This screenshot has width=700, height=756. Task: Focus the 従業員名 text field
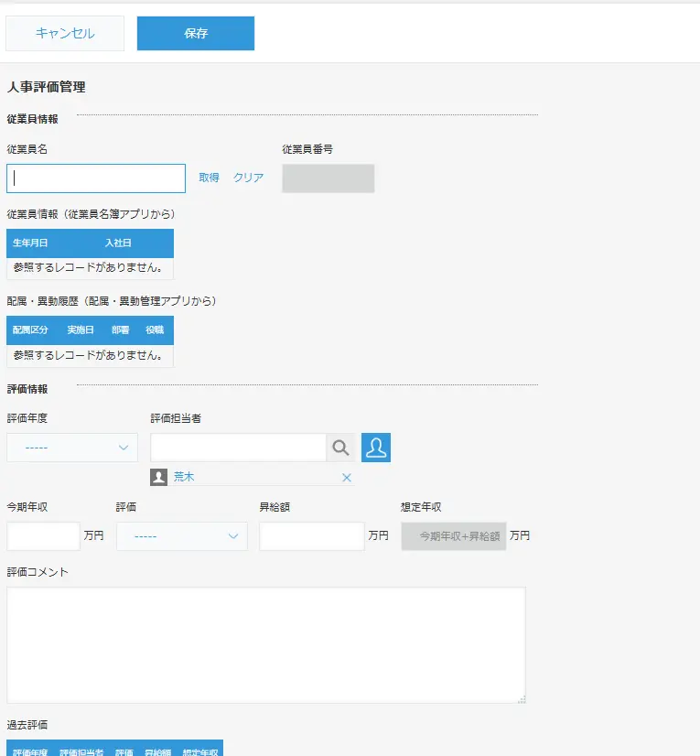tap(96, 178)
